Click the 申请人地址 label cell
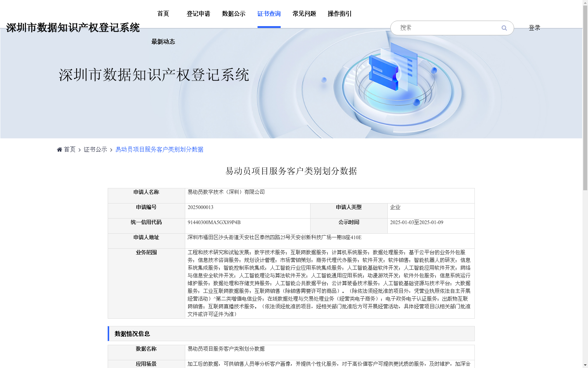The width and height of the screenshot is (588, 368). click(146, 241)
